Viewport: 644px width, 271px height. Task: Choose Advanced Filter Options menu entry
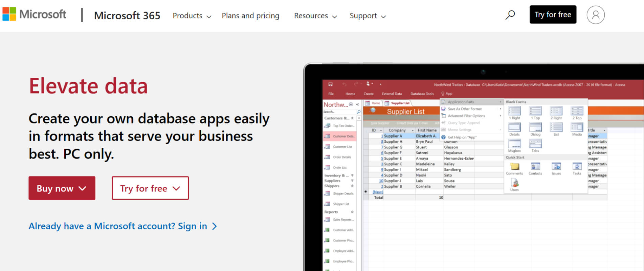[x=471, y=116]
